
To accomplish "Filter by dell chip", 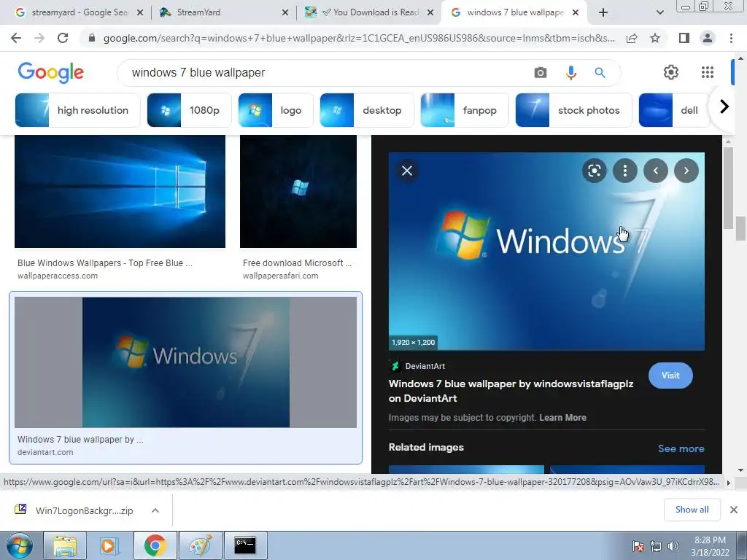I will 673,110.
